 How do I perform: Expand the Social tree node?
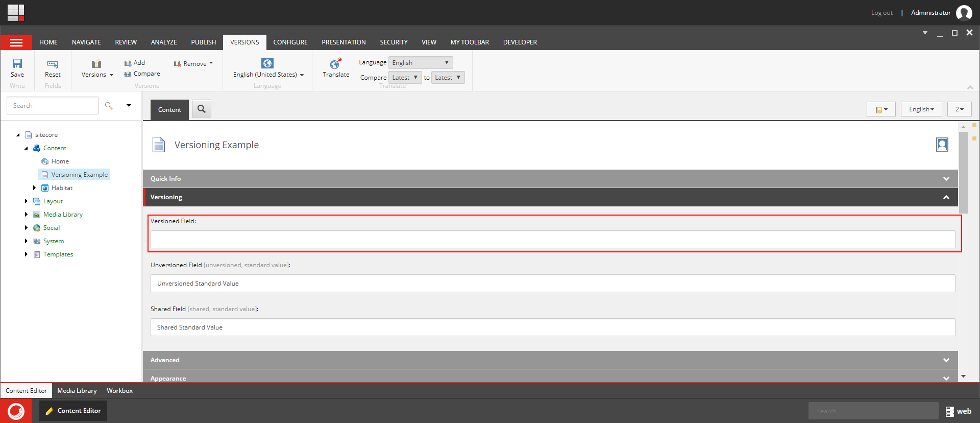26,228
